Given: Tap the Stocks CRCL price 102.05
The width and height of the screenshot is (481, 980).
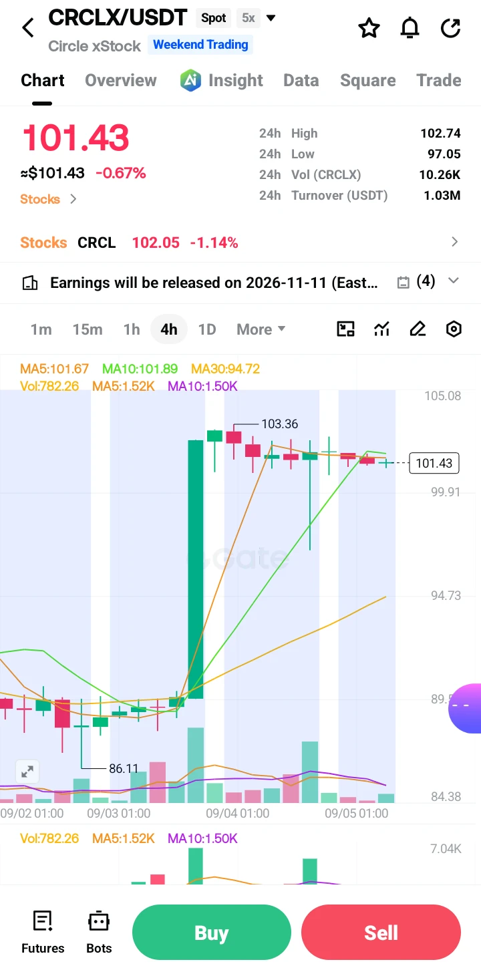Looking at the screenshot, I should (x=156, y=242).
